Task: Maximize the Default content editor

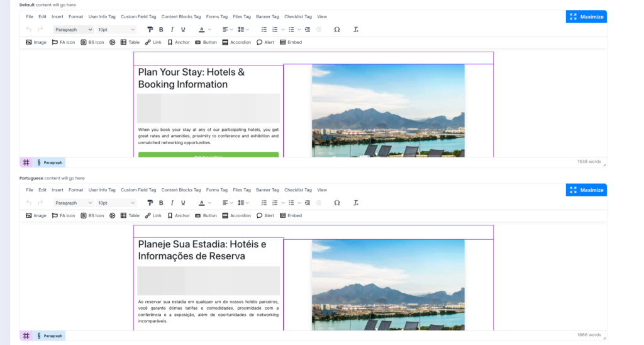Action: [x=586, y=16]
